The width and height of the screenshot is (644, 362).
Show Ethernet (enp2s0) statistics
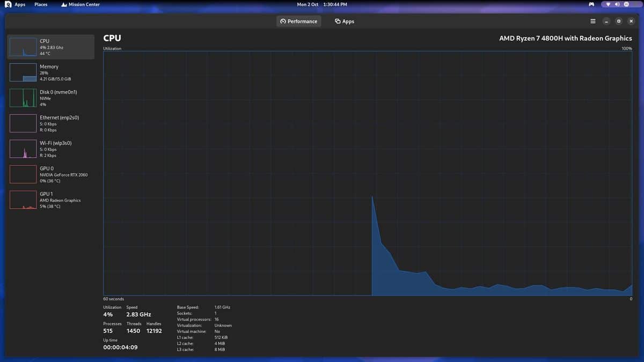coord(51,123)
